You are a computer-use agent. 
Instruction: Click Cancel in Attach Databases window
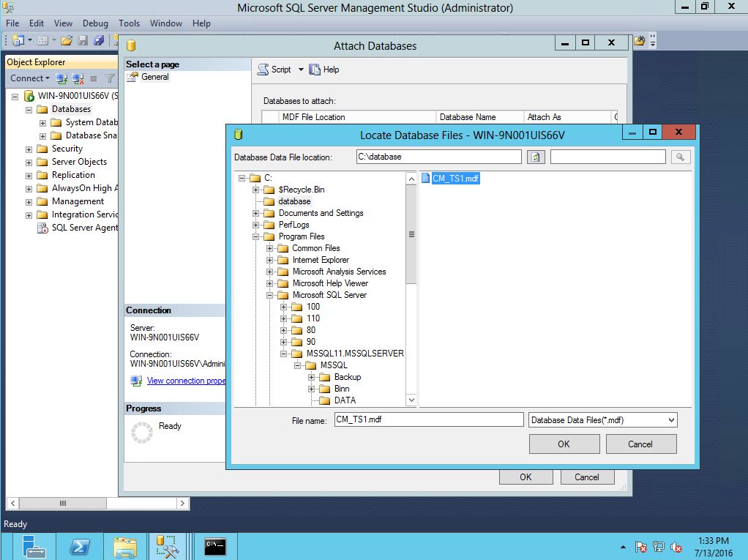pyautogui.click(x=587, y=477)
